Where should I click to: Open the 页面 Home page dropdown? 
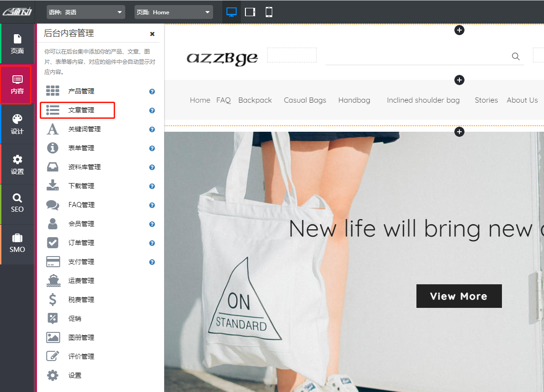pos(173,12)
